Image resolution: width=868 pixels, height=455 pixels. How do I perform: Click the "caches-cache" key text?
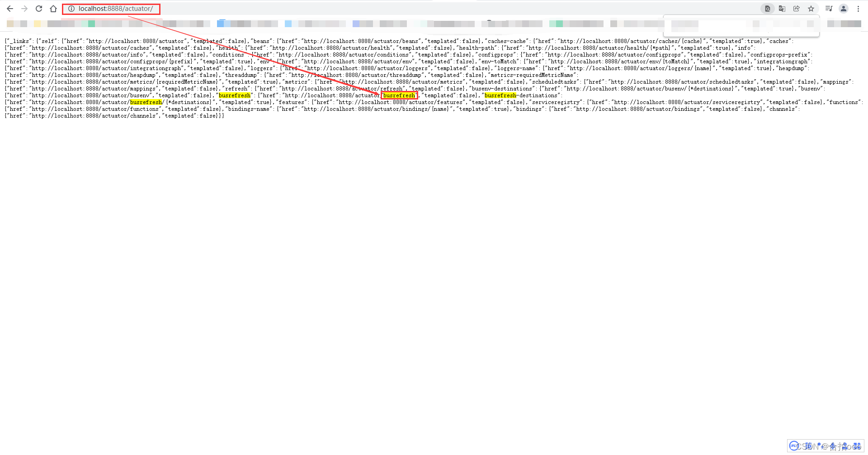pyautogui.click(x=507, y=41)
